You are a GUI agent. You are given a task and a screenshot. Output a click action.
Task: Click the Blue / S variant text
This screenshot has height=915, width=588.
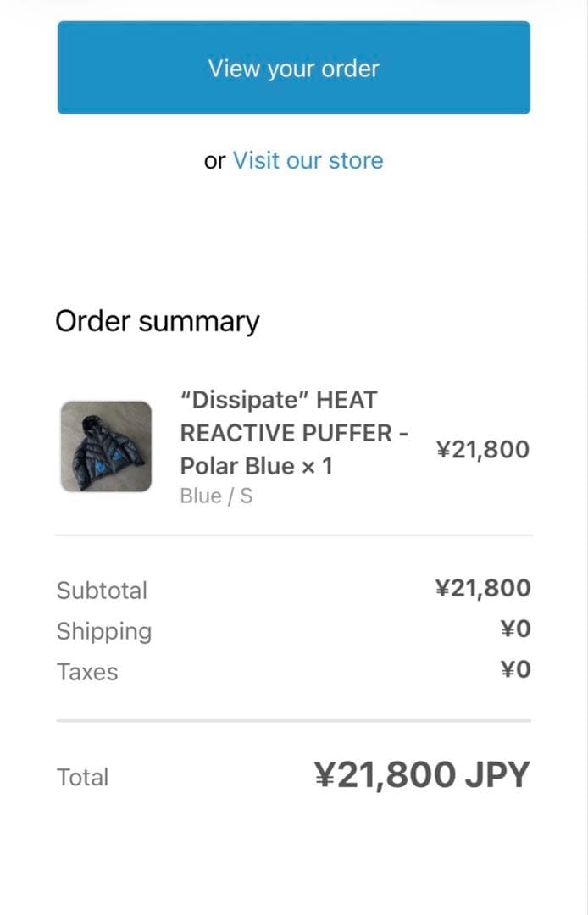tap(216, 496)
